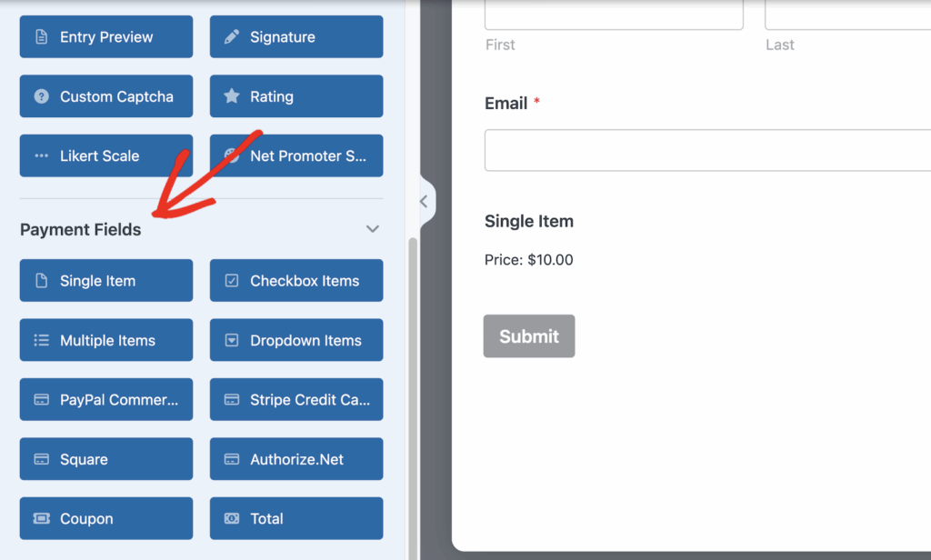Insert the Square payment field
Image resolution: width=931 pixels, height=560 pixels.
[x=106, y=459]
